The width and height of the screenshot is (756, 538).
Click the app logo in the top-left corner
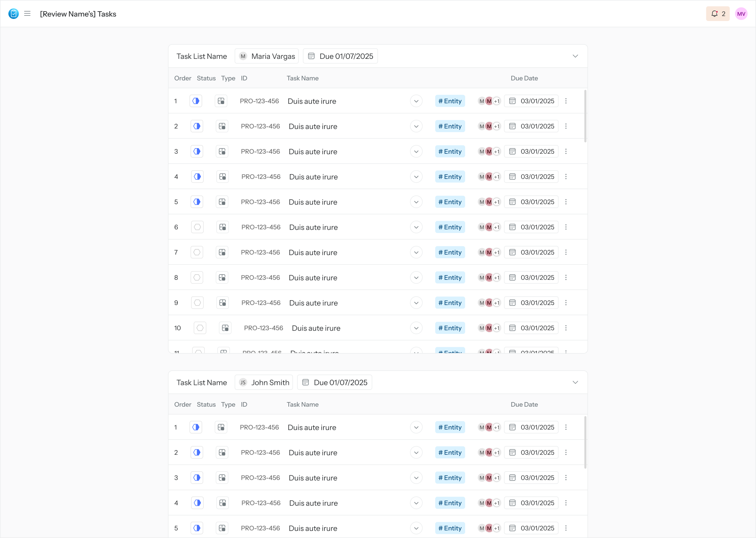[13, 14]
